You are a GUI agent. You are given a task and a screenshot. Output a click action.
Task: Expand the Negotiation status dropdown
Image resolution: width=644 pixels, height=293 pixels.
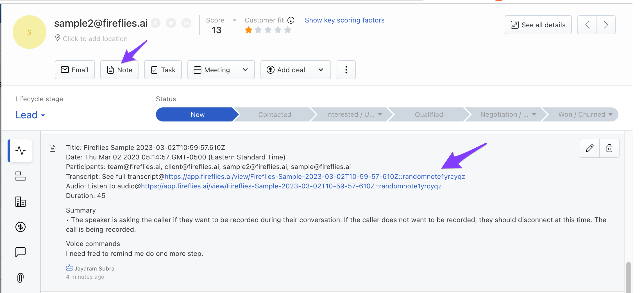click(x=534, y=114)
